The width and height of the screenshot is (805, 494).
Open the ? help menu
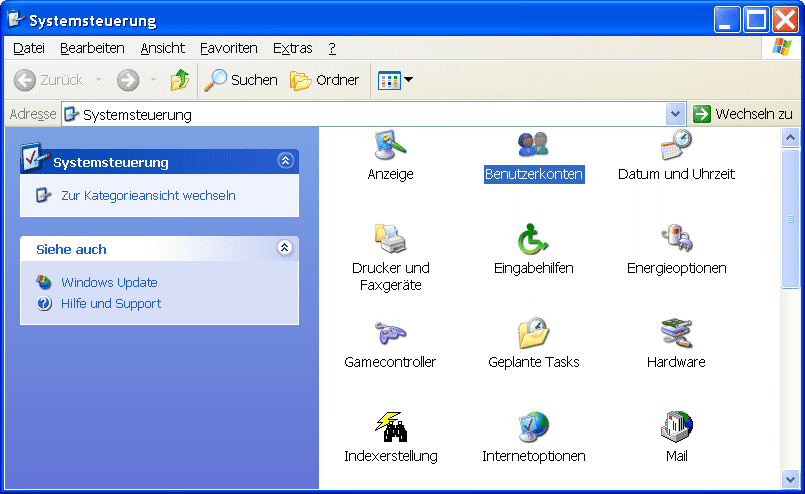coord(332,48)
